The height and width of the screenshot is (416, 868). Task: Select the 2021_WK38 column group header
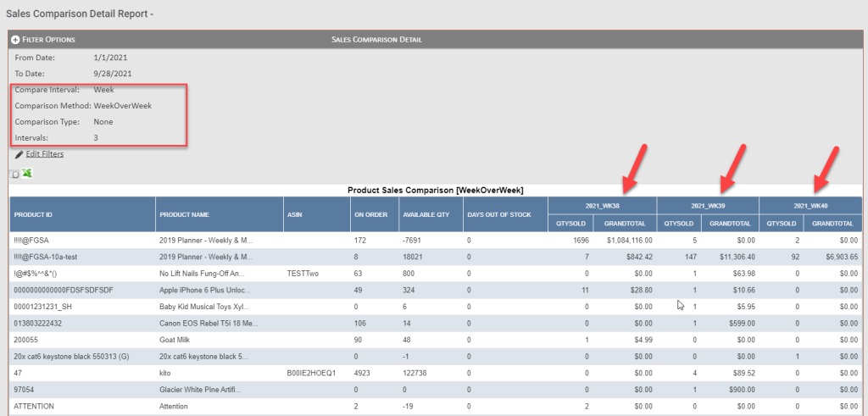coord(603,206)
